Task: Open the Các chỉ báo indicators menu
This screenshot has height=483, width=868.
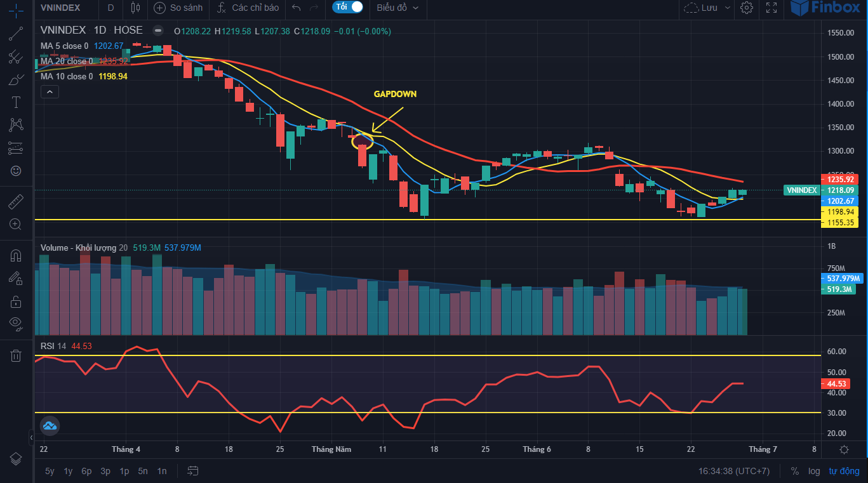Action: pos(248,8)
